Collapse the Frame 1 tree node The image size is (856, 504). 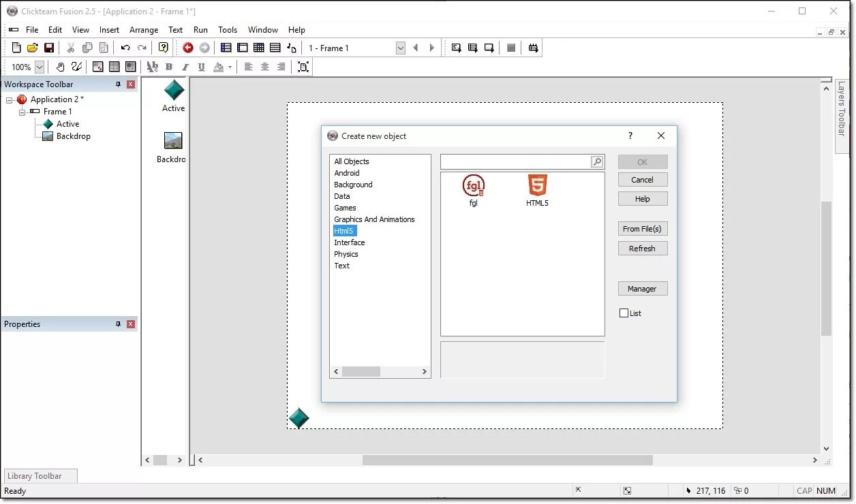22,112
